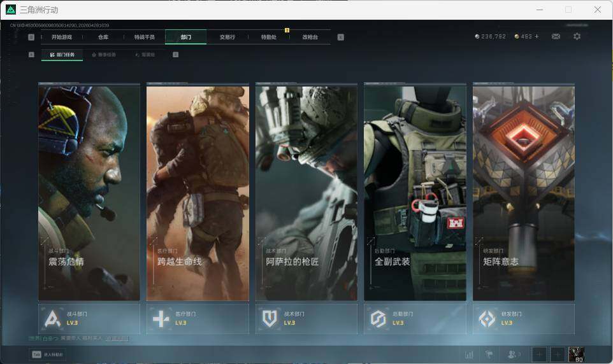Click the 三角洲行动 window title
This screenshot has width=613, height=364.
pos(39,10)
